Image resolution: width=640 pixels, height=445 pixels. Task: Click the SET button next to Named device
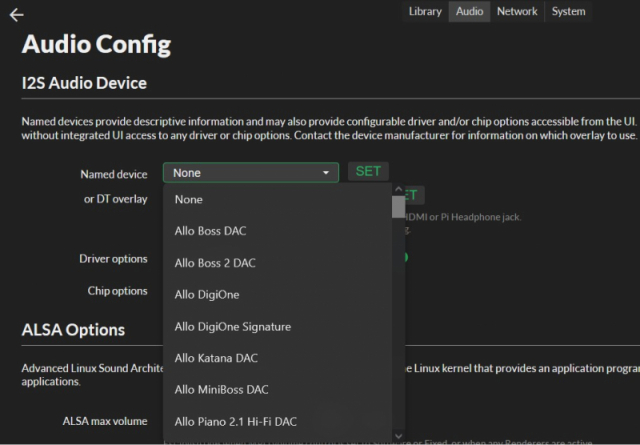(x=368, y=171)
